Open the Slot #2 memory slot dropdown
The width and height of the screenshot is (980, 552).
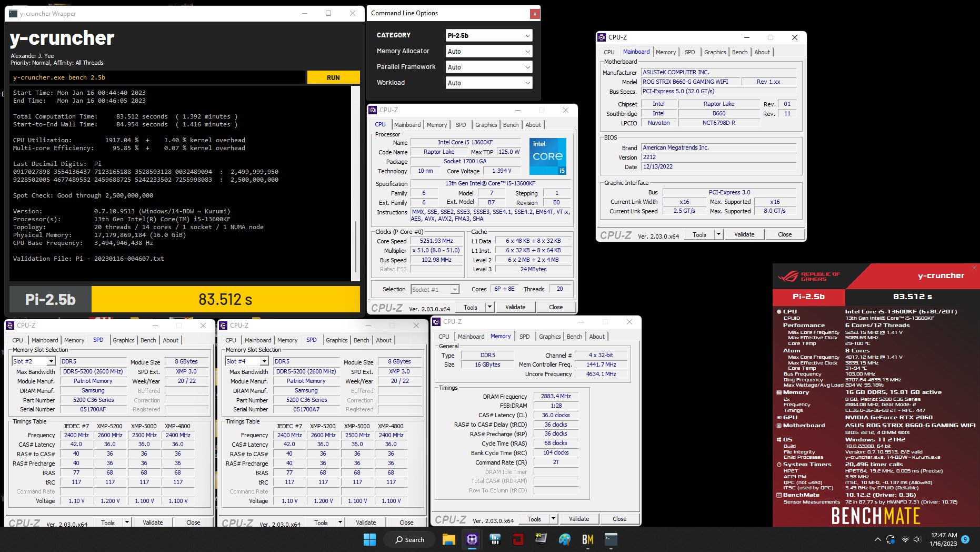click(34, 361)
